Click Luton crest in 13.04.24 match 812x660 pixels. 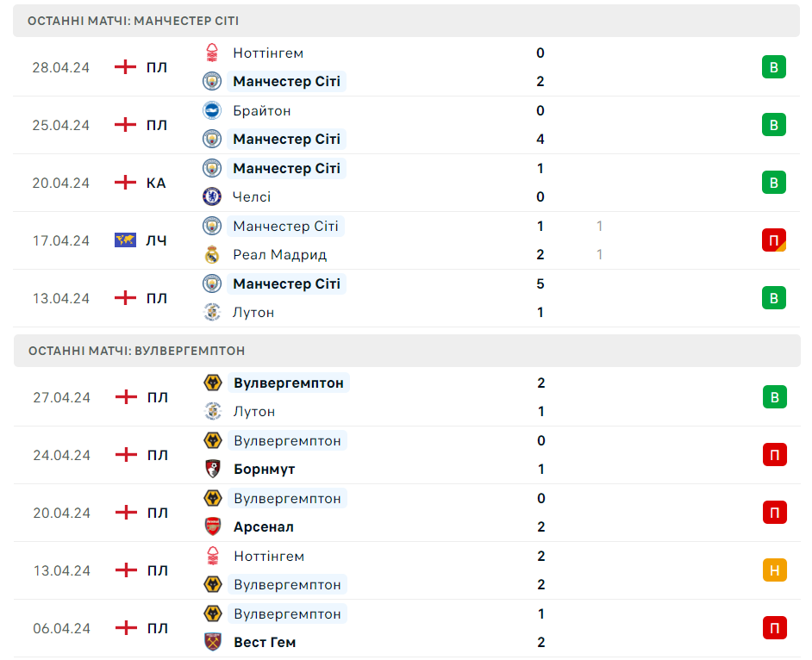pyautogui.click(x=212, y=312)
